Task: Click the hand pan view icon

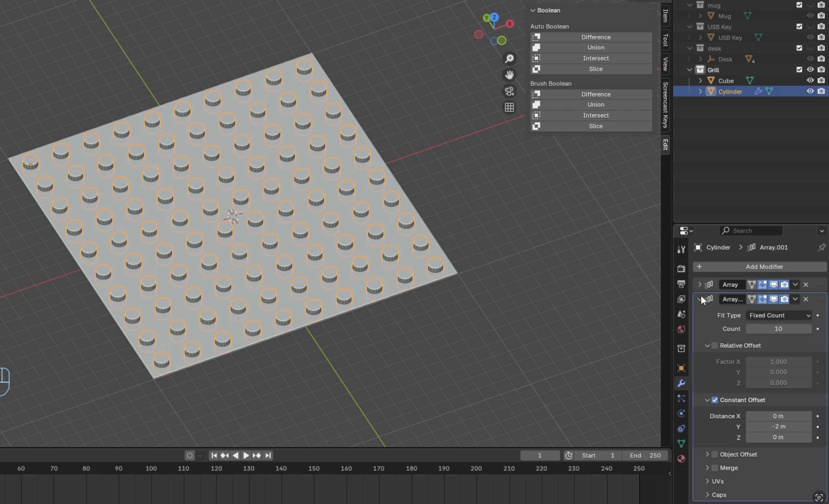Action: tap(509, 75)
